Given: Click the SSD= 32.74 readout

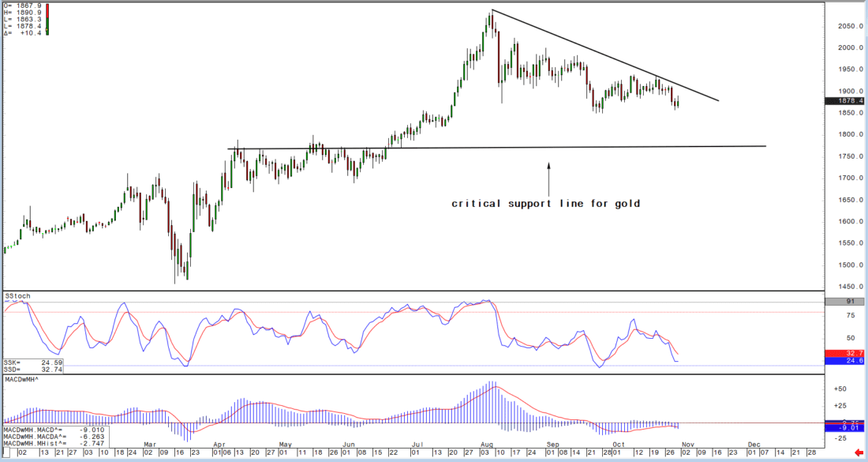Looking at the screenshot, I should point(32,370).
